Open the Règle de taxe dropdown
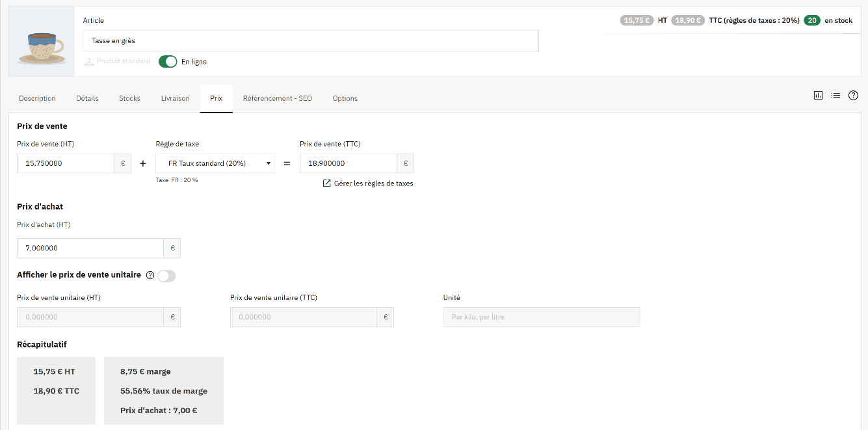This screenshot has width=868, height=430. (215, 163)
